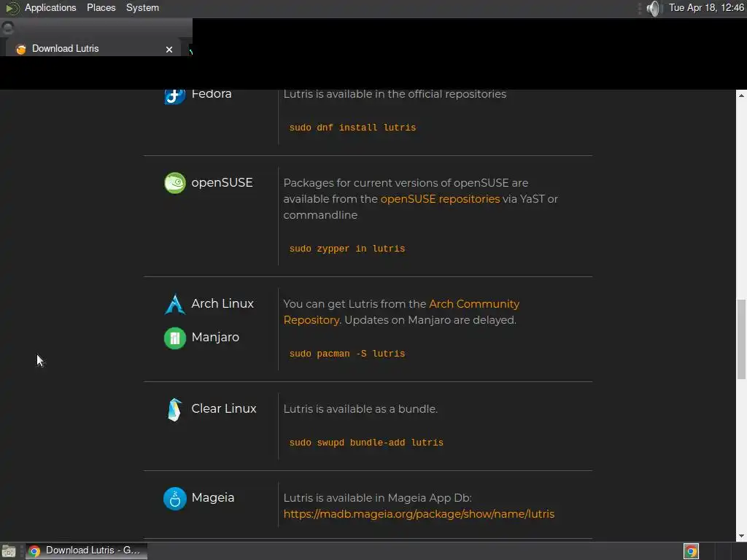Open the openSUSE repositories link
The width and height of the screenshot is (747, 560).
pos(440,199)
